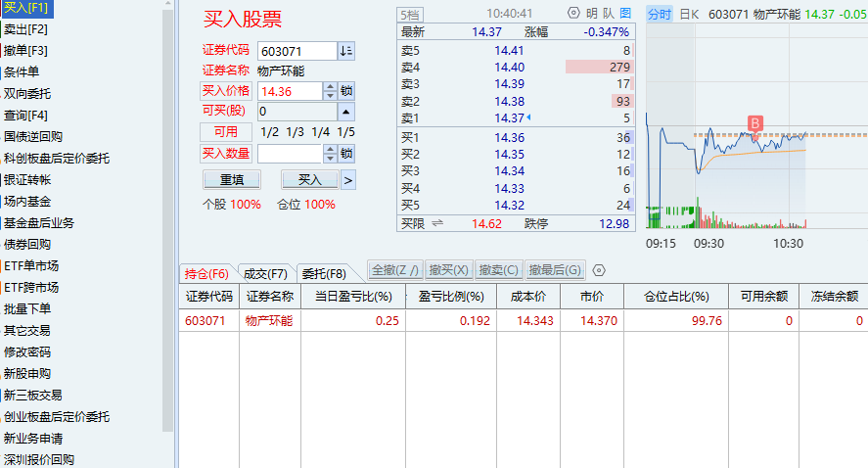Switch to the 成交(F7) tab
Viewport: 868px width, 468px height.
(265, 273)
